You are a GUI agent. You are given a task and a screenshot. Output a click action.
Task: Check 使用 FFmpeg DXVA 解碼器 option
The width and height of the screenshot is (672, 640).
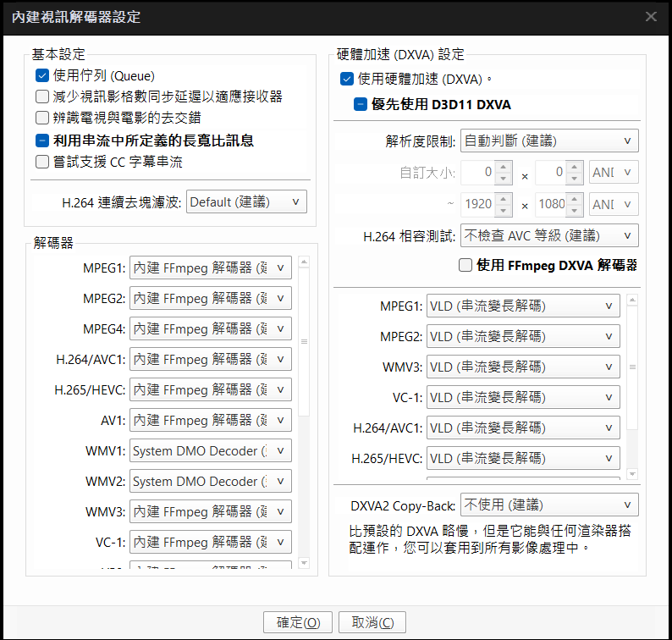465,265
